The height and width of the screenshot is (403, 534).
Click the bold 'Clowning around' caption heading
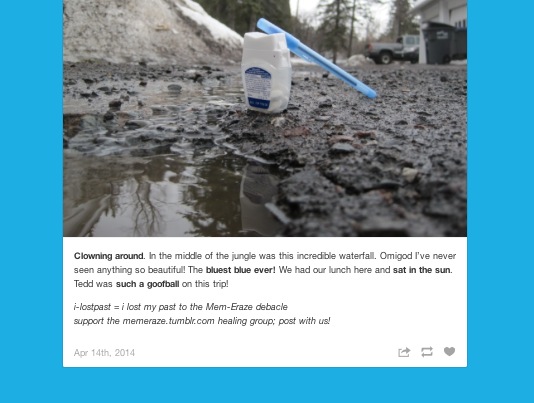[x=109, y=256]
